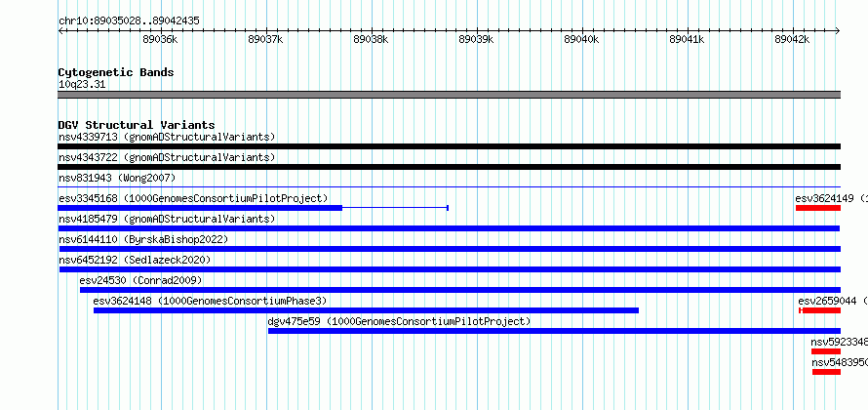The height and width of the screenshot is (410, 868).
Task: Click the thick blue esv3345168 segment
Action: click(200, 208)
